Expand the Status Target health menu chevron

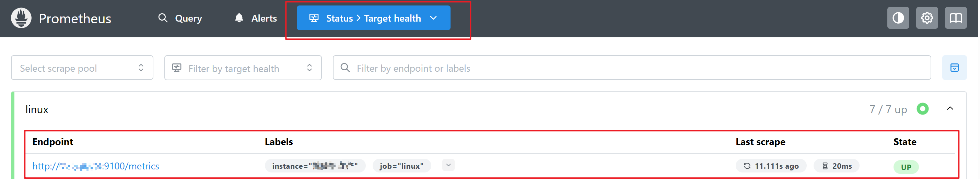[x=433, y=18]
